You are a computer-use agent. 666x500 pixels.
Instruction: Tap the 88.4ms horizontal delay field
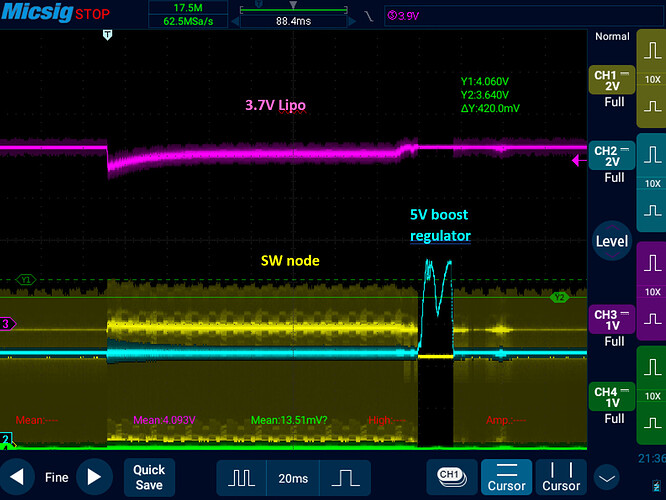293,21
